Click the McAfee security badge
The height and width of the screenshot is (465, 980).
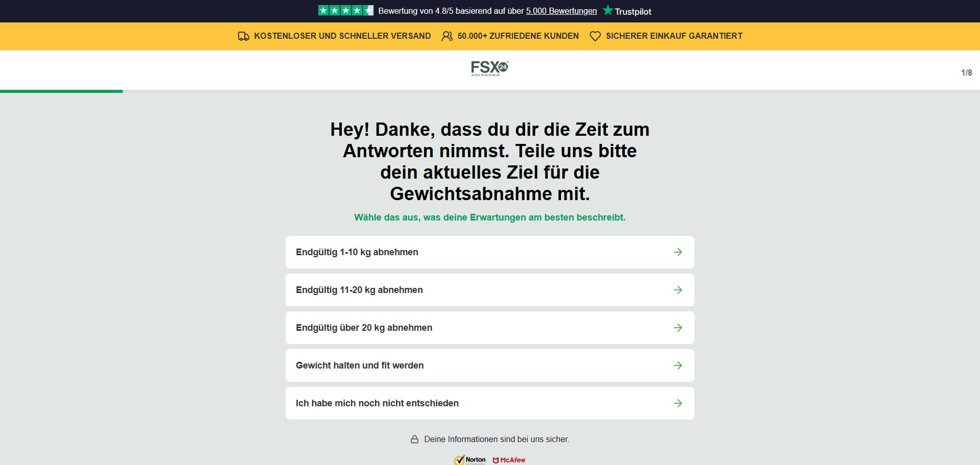(509, 460)
